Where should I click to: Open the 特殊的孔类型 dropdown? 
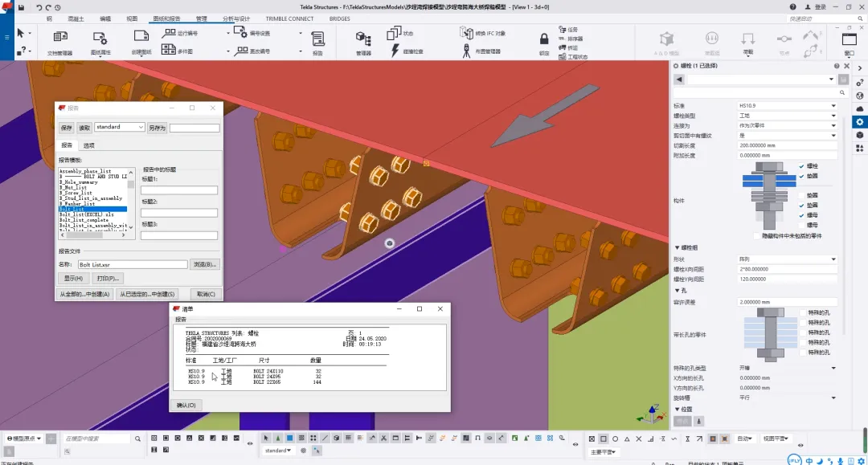coord(787,369)
